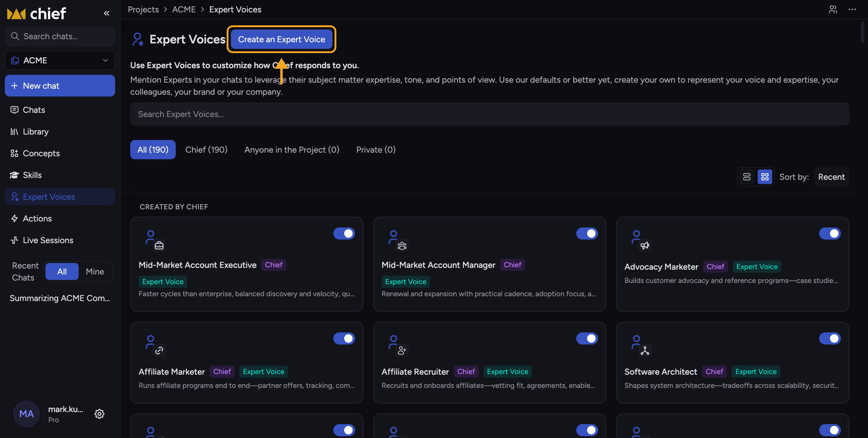Open Actions in the sidebar
868x438 pixels.
click(60, 218)
